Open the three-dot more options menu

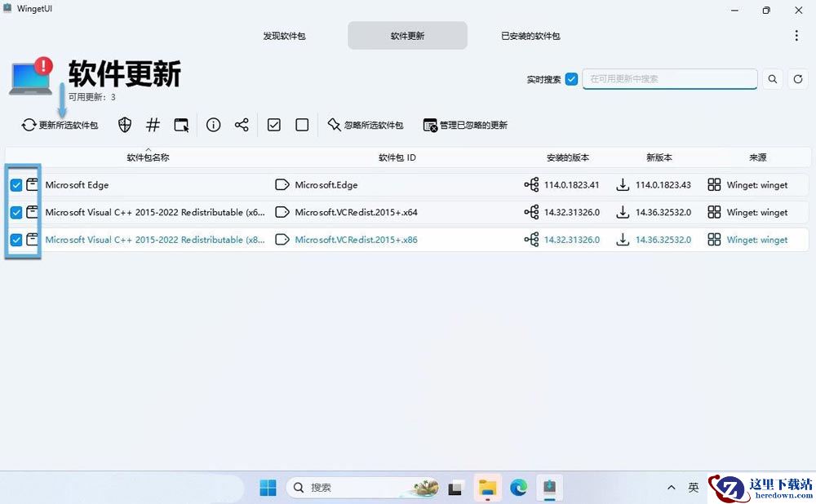click(796, 35)
